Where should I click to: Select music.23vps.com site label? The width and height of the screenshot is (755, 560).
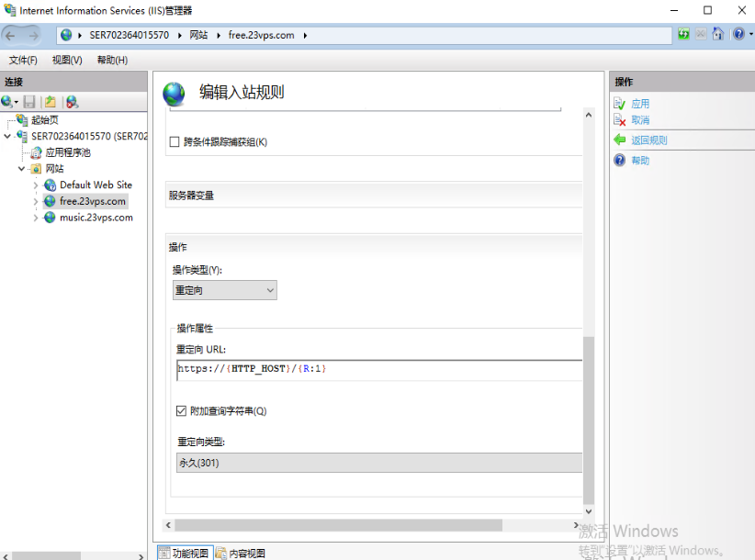tap(96, 218)
